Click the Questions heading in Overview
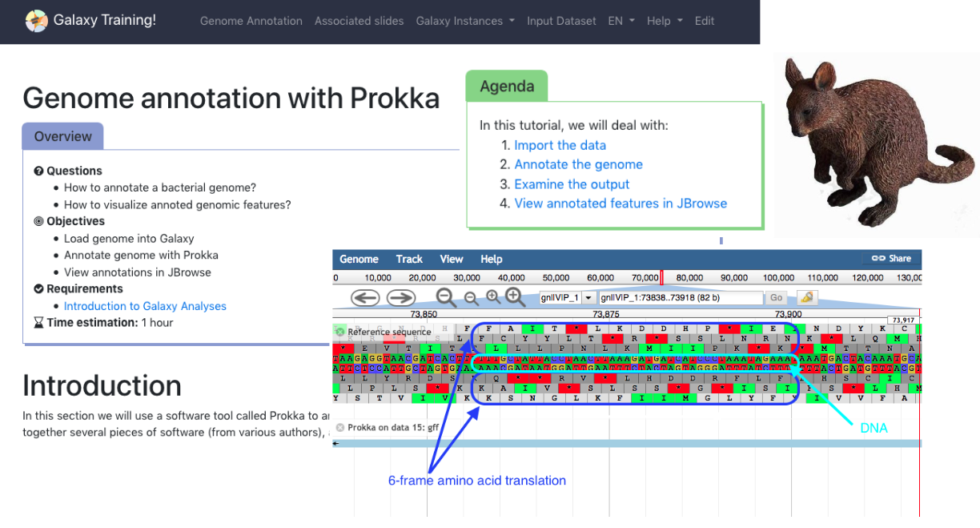The width and height of the screenshot is (980, 528). [x=74, y=171]
